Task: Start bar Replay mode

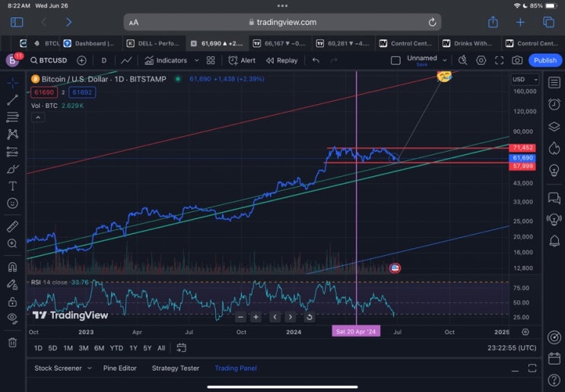Action: 282,61
